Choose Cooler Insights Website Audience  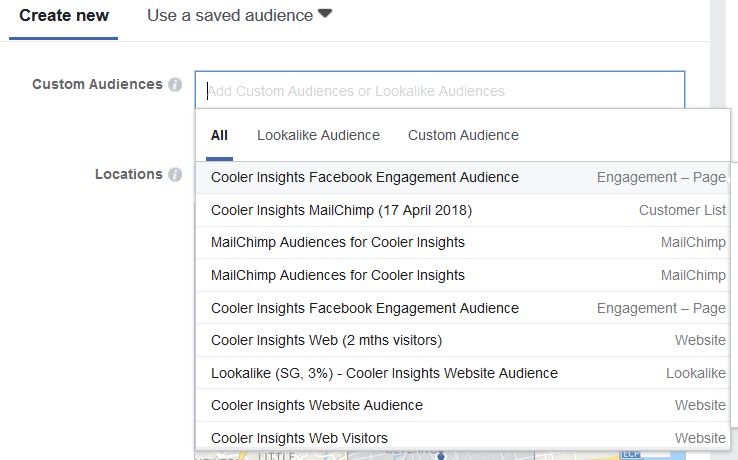(x=463, y=405)
